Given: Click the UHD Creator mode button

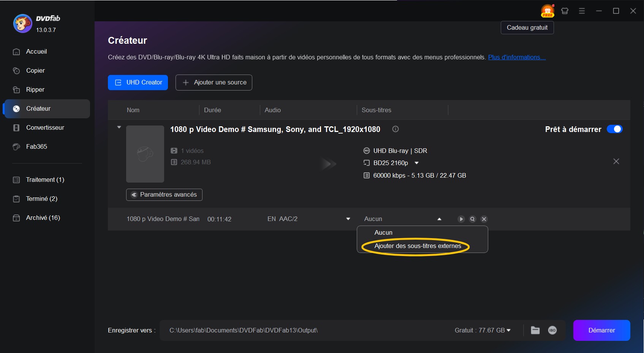Looking at the screenshot, I should pyautogui.click(x=138, y=83).
